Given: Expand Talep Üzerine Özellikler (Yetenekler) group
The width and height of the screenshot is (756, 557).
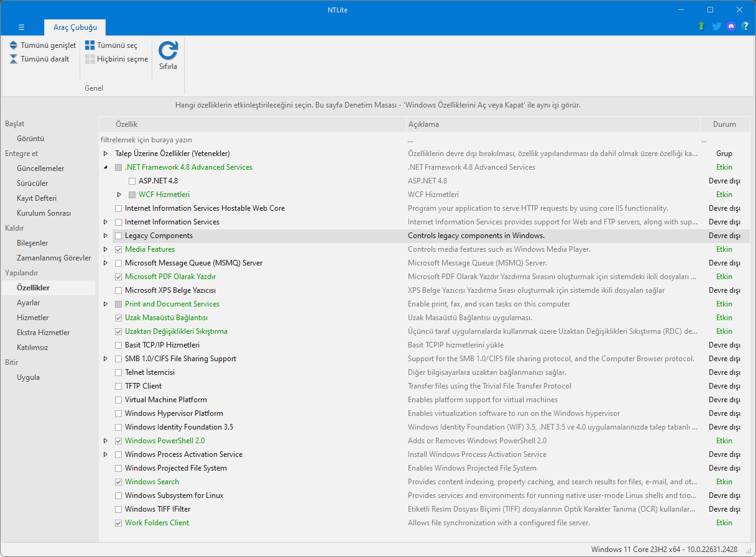Looking at the screenshot, I should 106,154.
